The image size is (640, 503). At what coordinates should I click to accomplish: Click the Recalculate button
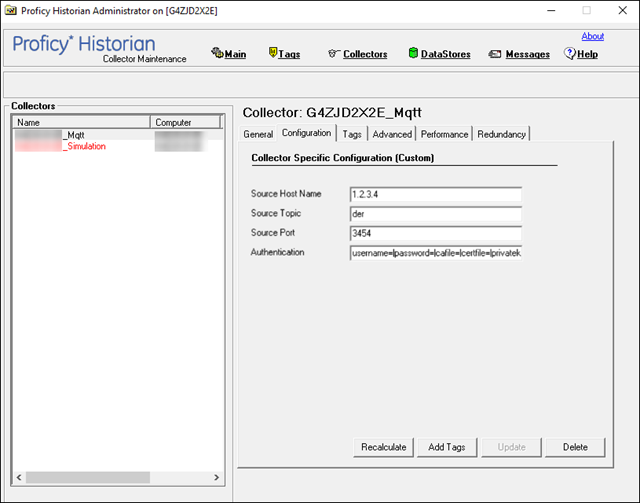pyautogui.click(x=383, y=447)
